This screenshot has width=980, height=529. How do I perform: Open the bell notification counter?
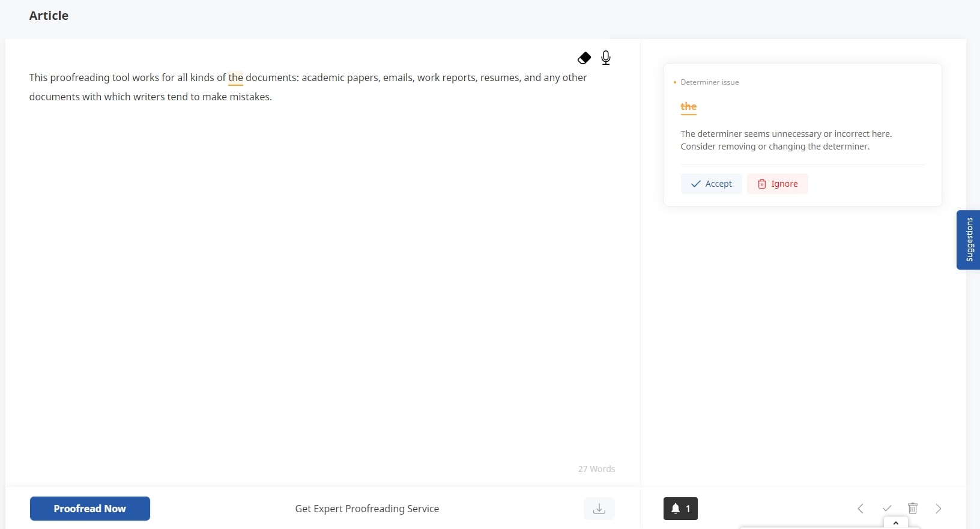pyautogui.click(x=680, y=509)
